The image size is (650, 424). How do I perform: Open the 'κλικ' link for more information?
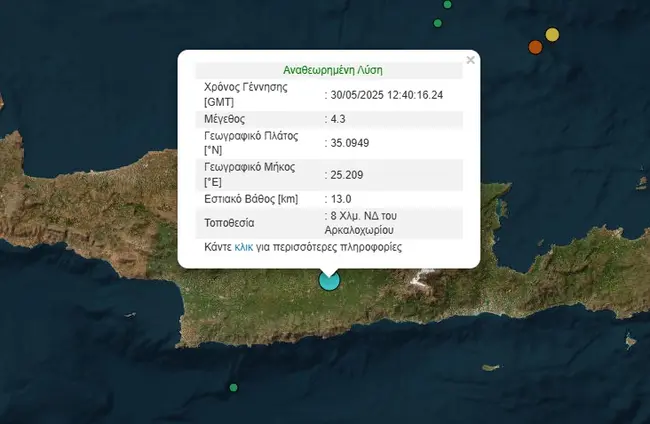click(243, 247)
